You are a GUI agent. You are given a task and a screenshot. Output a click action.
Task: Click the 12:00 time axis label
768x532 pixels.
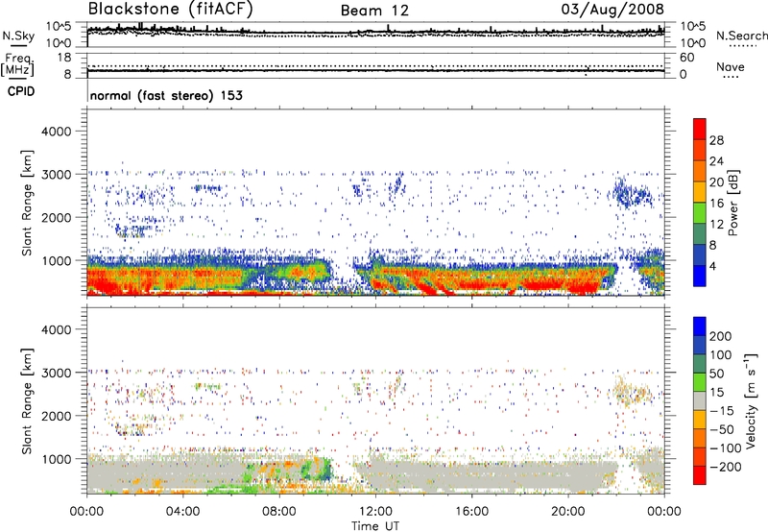375,512
